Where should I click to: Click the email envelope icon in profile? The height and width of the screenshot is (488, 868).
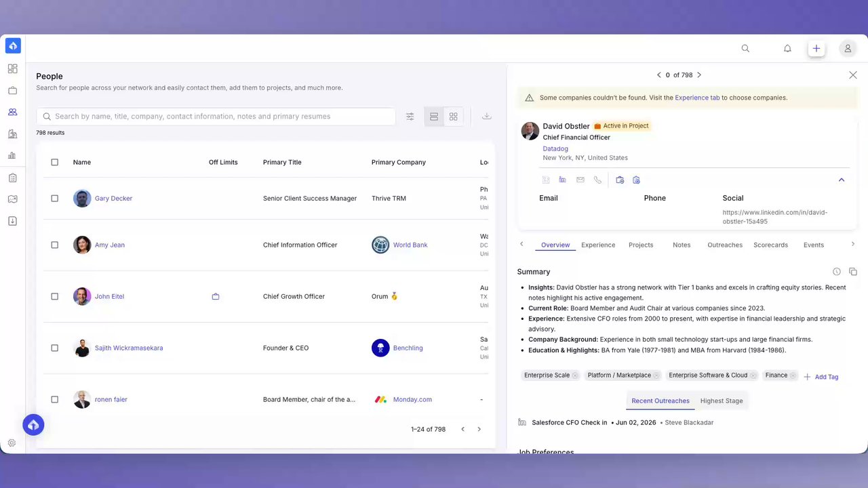580,180
